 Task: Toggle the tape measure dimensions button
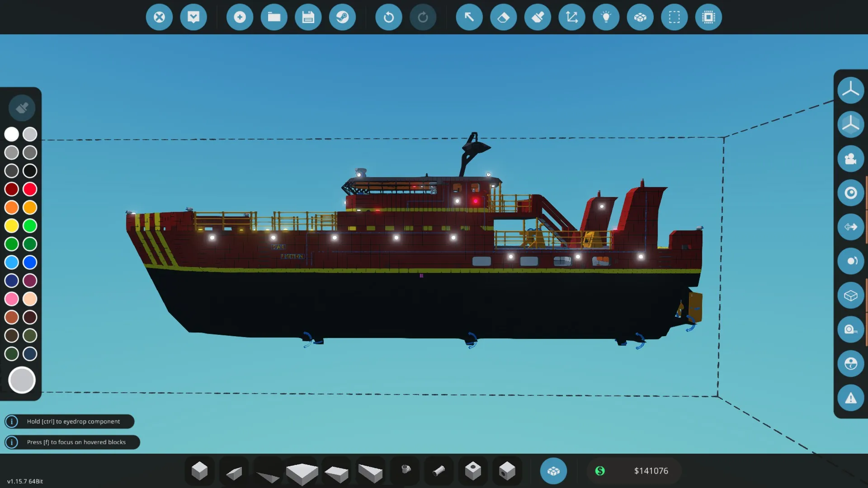[850, 329]
